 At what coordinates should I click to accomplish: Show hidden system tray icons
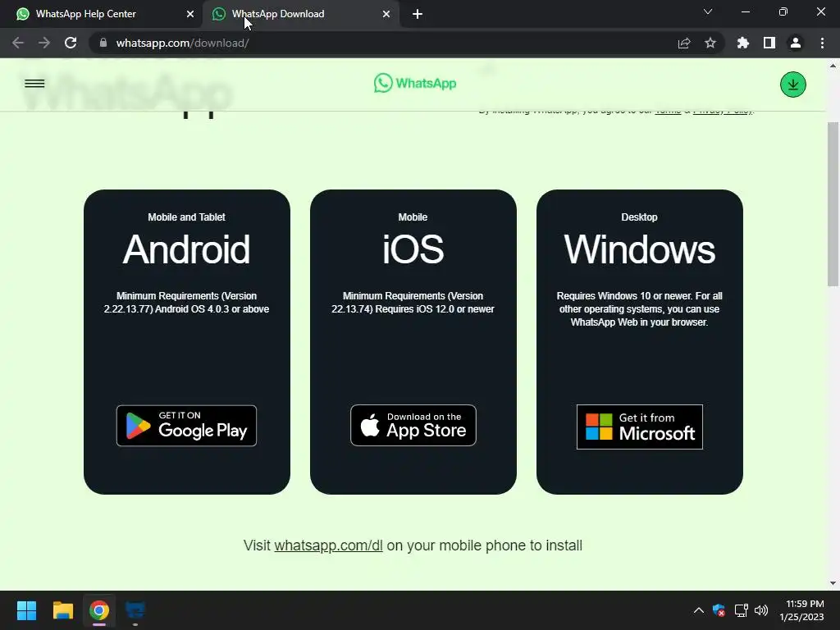699,610
